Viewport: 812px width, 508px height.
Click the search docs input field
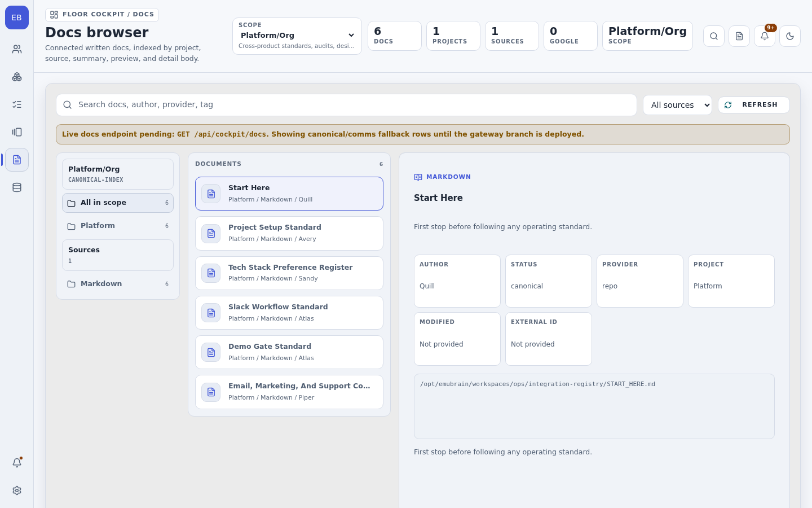pos(346,105)
